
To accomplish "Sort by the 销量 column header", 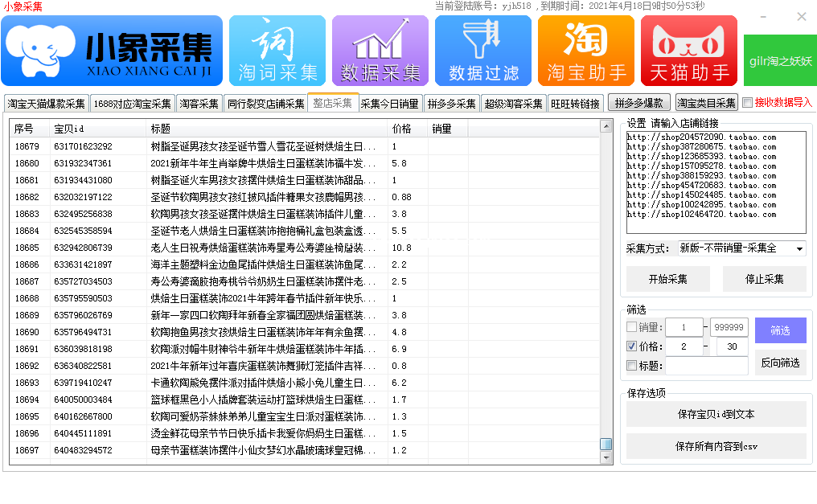I will click(x=448, y=129).
